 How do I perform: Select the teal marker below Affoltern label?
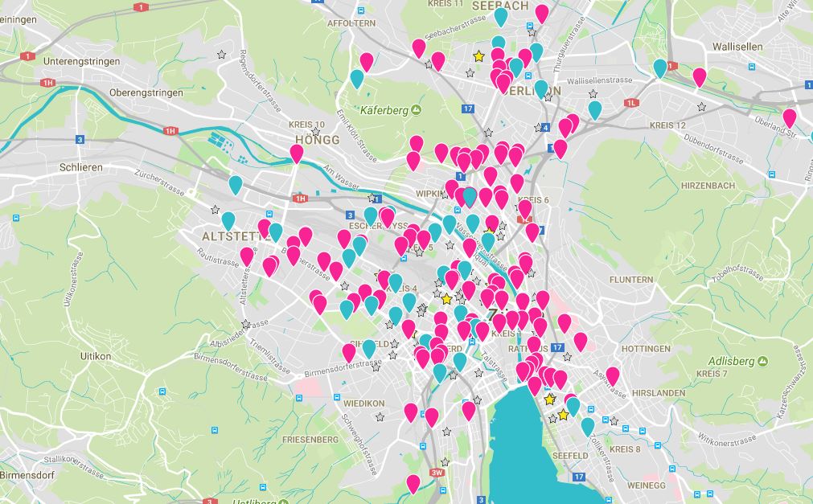(357, 79)
